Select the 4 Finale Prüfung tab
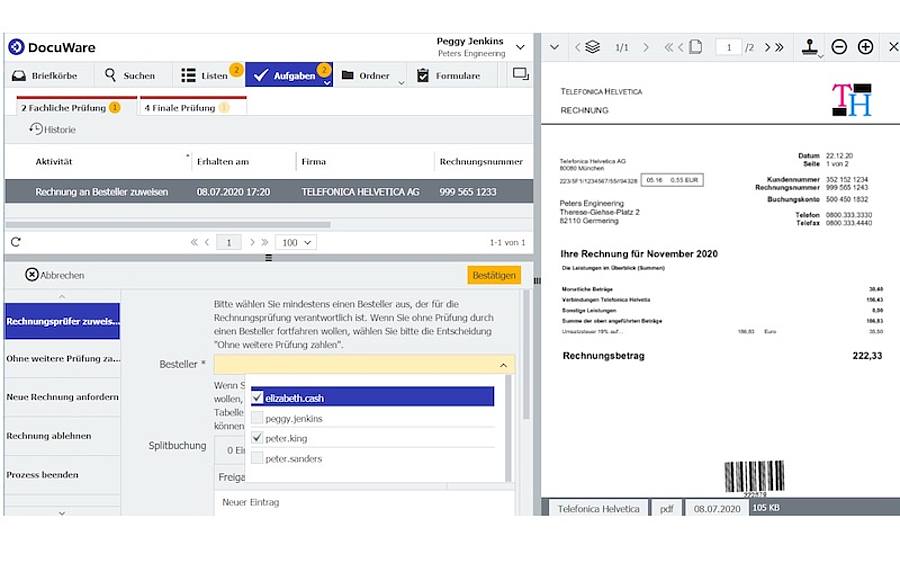This screenshot has height=563, width=900. click(x=193, y=107)
